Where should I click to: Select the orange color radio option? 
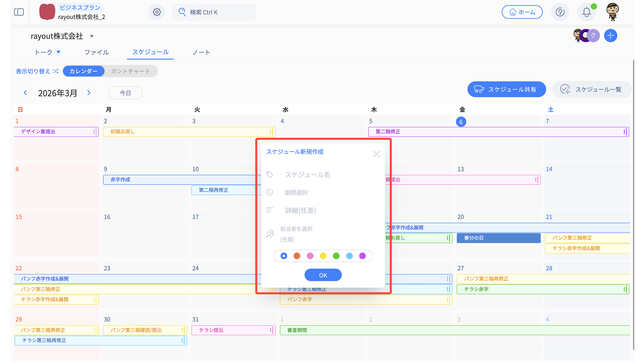(297, 256)
